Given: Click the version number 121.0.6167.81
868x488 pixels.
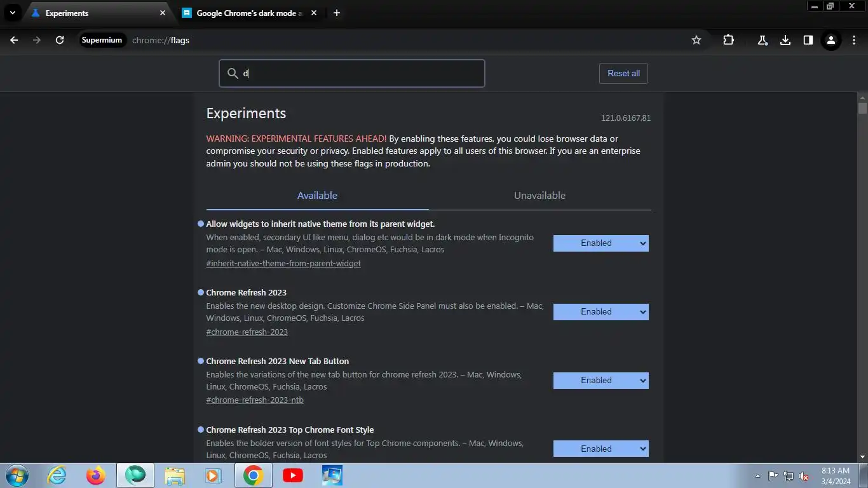Looking at the screenshot, I should click(626, 118).
